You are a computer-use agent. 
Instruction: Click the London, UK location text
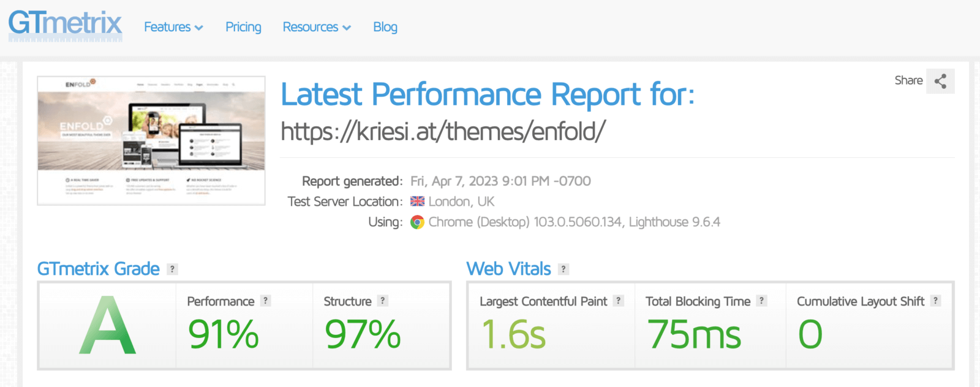tap(461, 201)
